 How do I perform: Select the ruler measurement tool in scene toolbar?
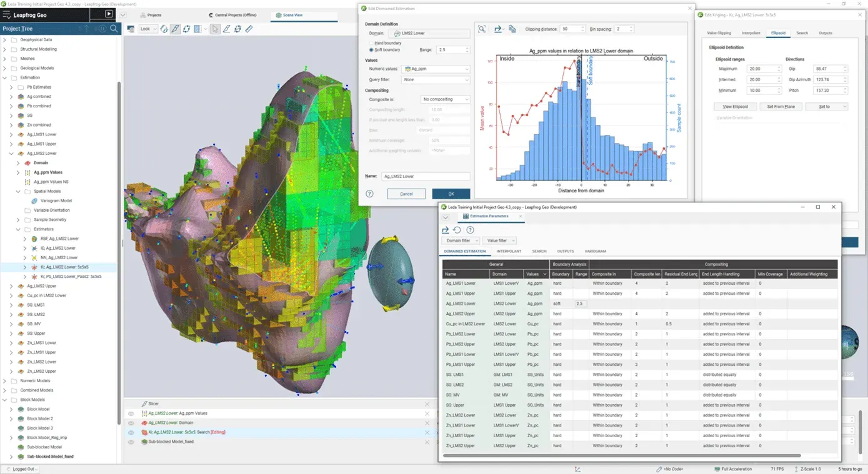point(249,29)
